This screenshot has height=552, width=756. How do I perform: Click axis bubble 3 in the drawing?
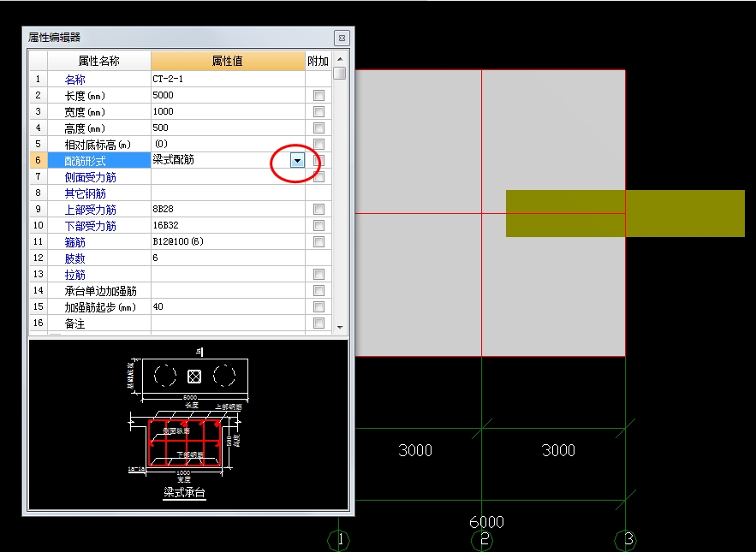click(x=626, y=540)
